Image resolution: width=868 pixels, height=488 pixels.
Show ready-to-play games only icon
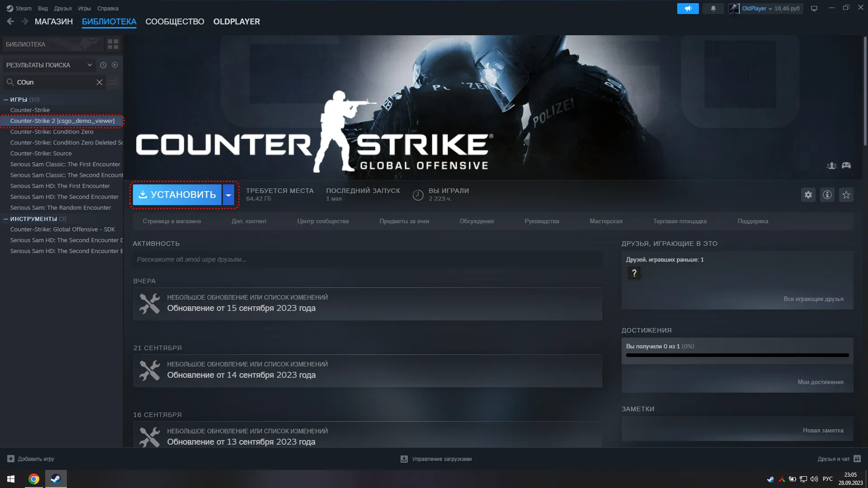click(115, 65)
